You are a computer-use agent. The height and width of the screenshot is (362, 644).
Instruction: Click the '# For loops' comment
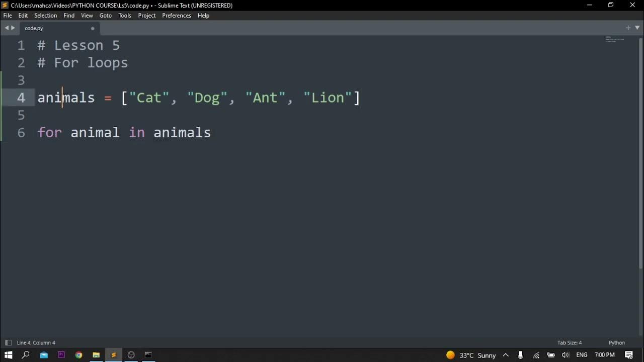pyautogui.click(x=83, y=63)
